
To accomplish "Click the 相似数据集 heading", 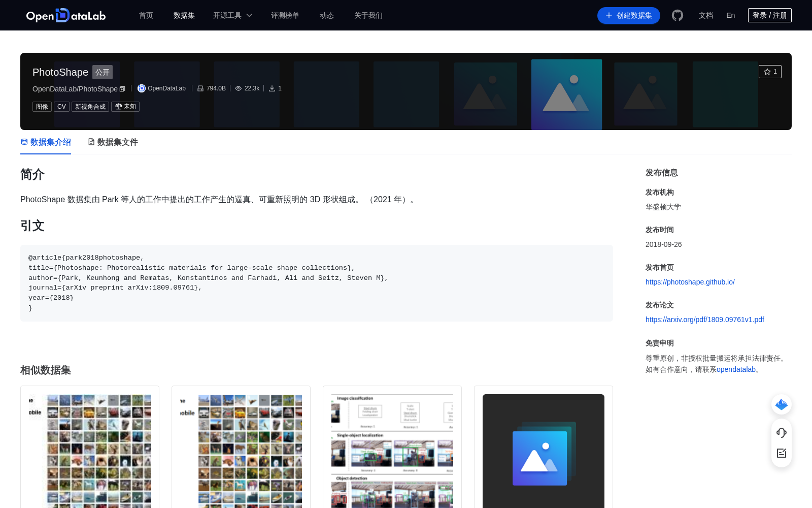I will [x=46, y=370].
